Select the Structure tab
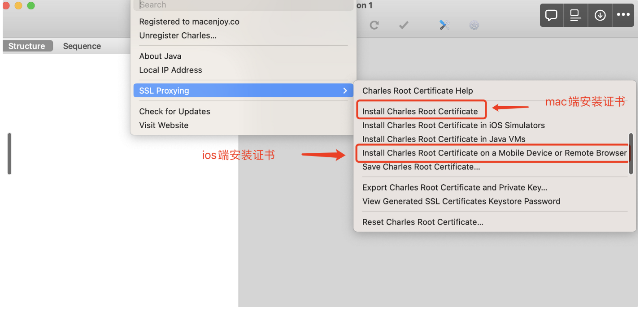The height and width of the screenshot is (312, 644). tap(27, 46)
